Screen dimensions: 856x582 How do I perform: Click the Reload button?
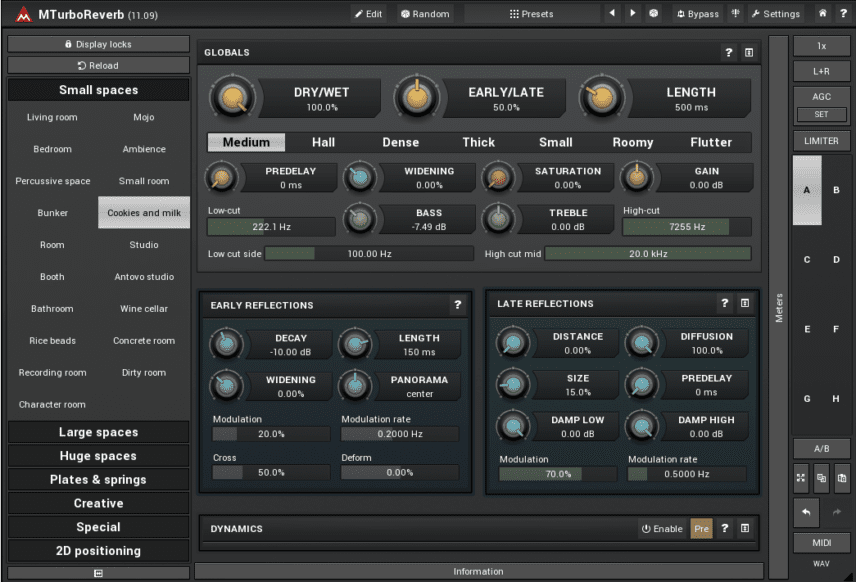click(x=98, y=66)
